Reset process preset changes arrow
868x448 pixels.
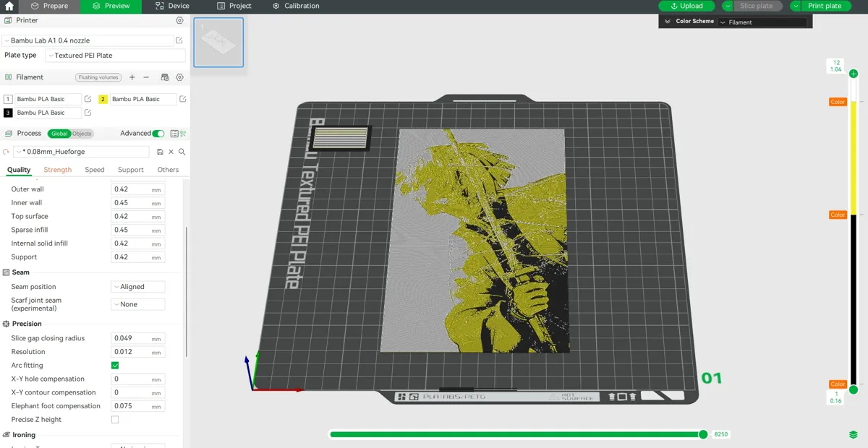7,152
